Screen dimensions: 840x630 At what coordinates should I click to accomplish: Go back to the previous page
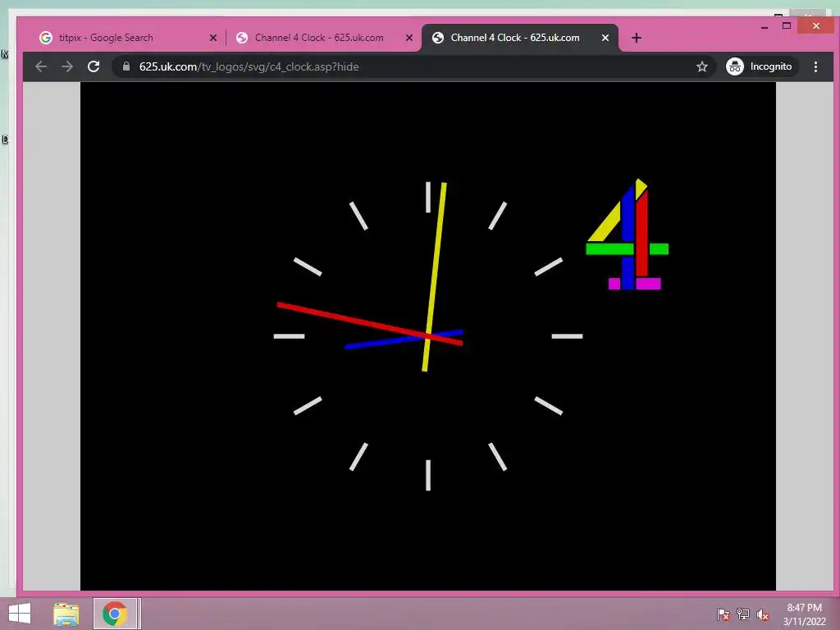(41, 66)
